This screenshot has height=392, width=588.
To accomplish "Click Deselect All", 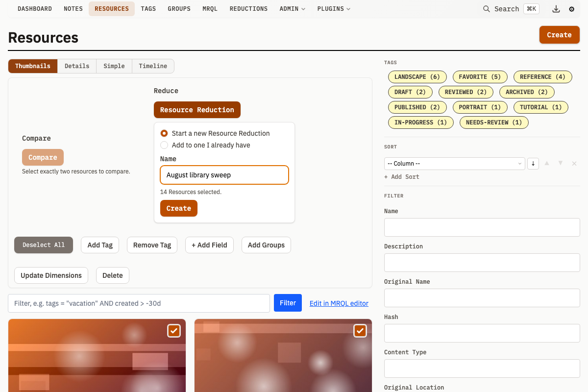I will tap(44, 245).
